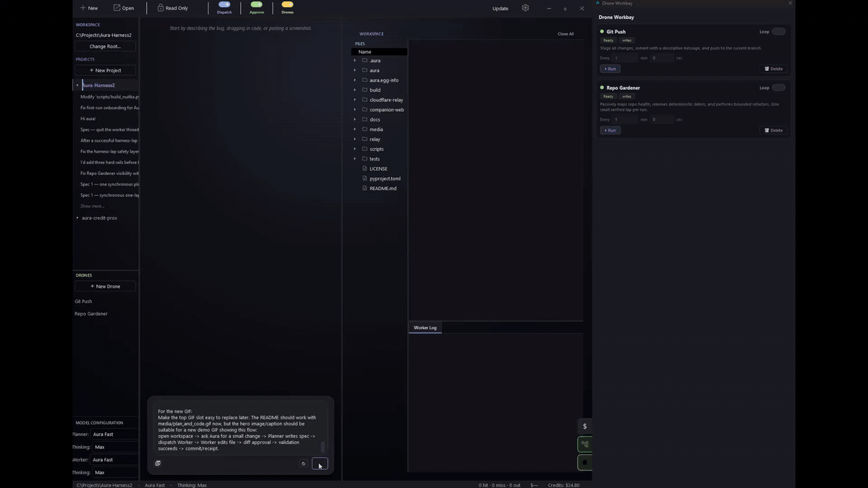The height and width of the screenshot is (488, 868).
Task: Expand the docs folder
Action: click(355, 119)
